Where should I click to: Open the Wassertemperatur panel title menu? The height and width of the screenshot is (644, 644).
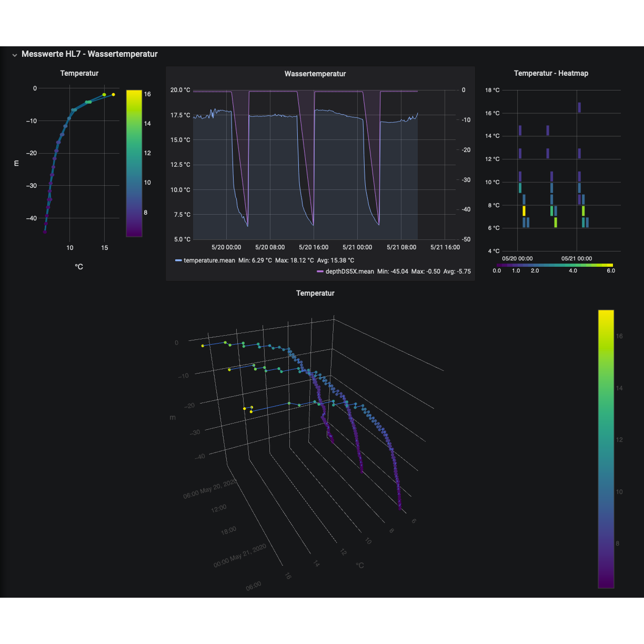click(315, 74)
